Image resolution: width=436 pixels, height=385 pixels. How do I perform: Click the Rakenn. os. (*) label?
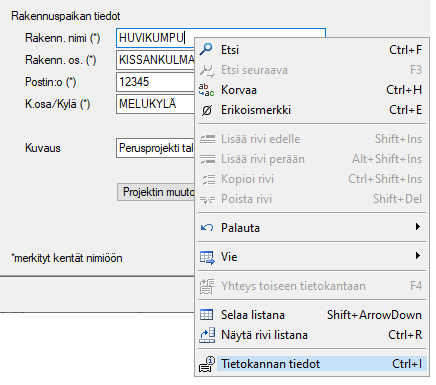[61, 60]
